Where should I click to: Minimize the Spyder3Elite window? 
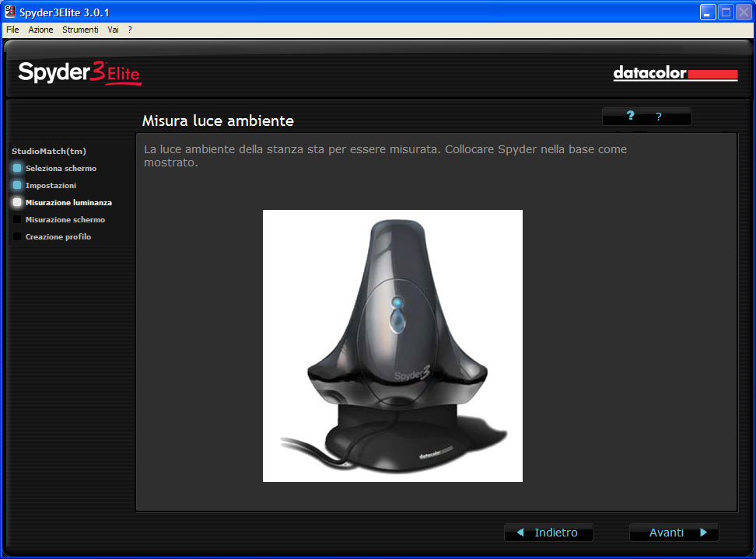tap(708, 12)
